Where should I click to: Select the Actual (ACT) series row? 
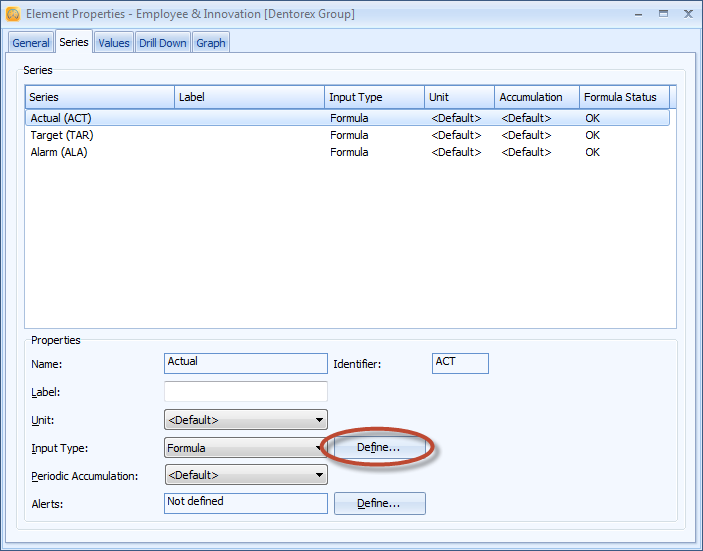coord(61,118)
